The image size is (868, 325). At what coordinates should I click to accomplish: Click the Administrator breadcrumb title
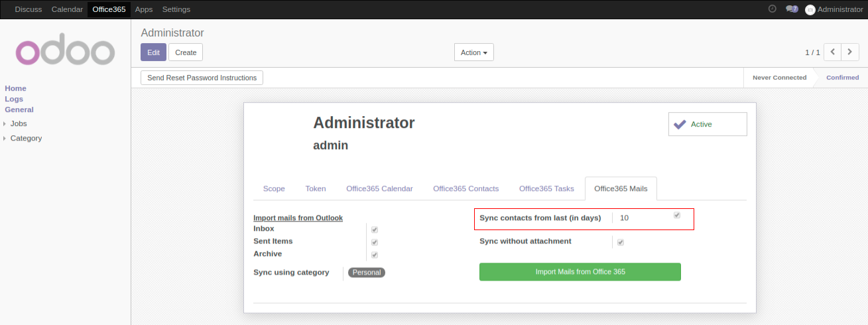[x=172, y=32]
